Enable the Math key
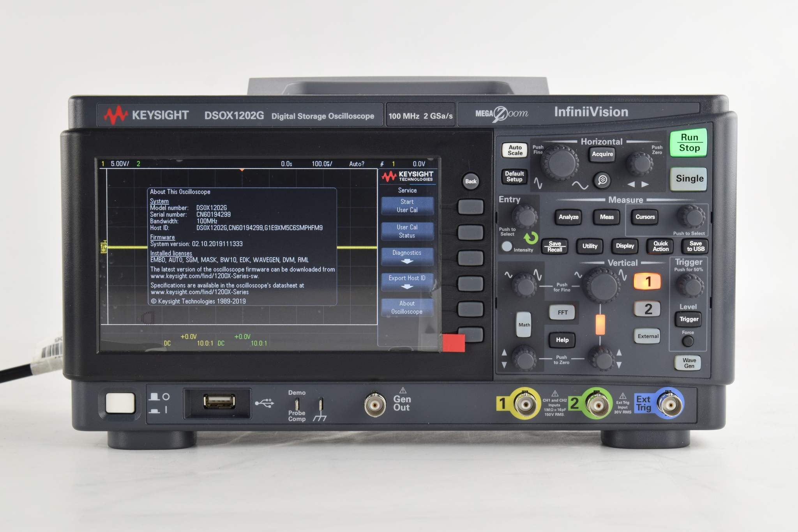This screenshot has height=532, width=798. pos(524,325)
